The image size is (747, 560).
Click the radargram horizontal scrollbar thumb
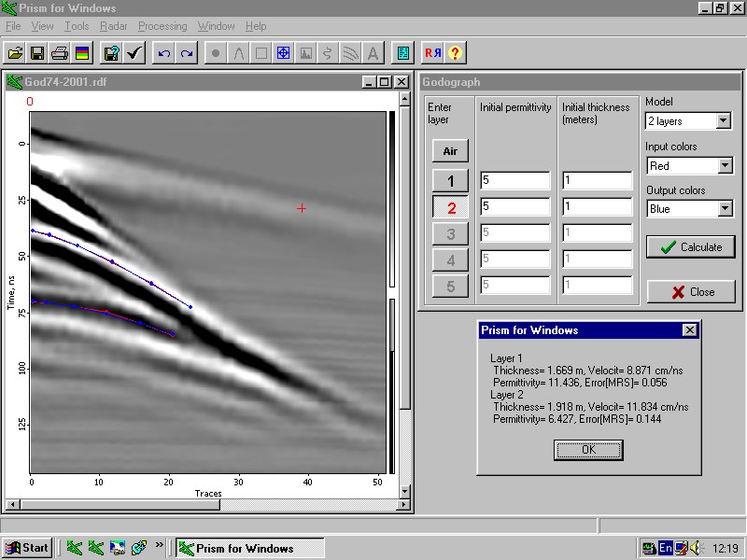click(120, 504)
